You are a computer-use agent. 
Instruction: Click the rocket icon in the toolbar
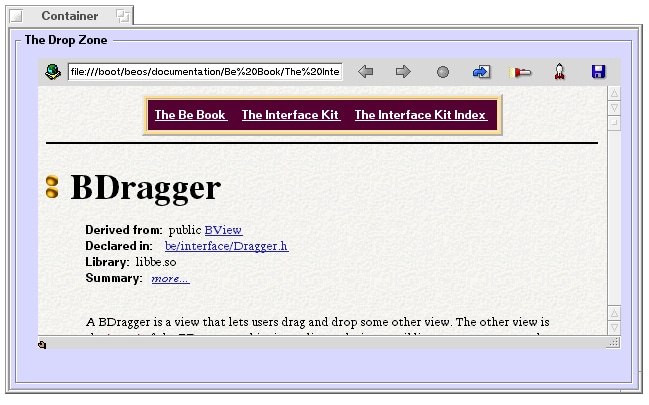[x=559, y=72]
